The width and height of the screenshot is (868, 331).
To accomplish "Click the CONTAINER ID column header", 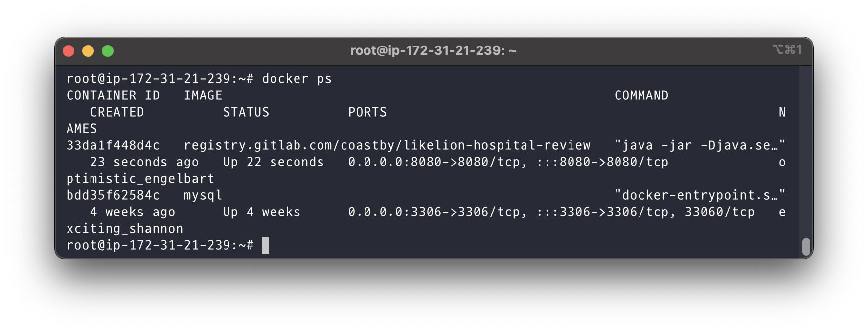I will coord(113,95).
